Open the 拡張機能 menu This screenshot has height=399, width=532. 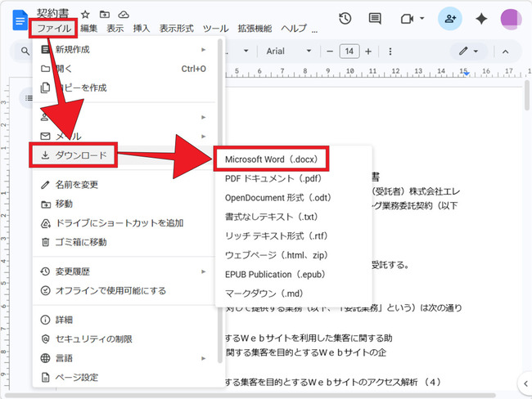point(255,29)
